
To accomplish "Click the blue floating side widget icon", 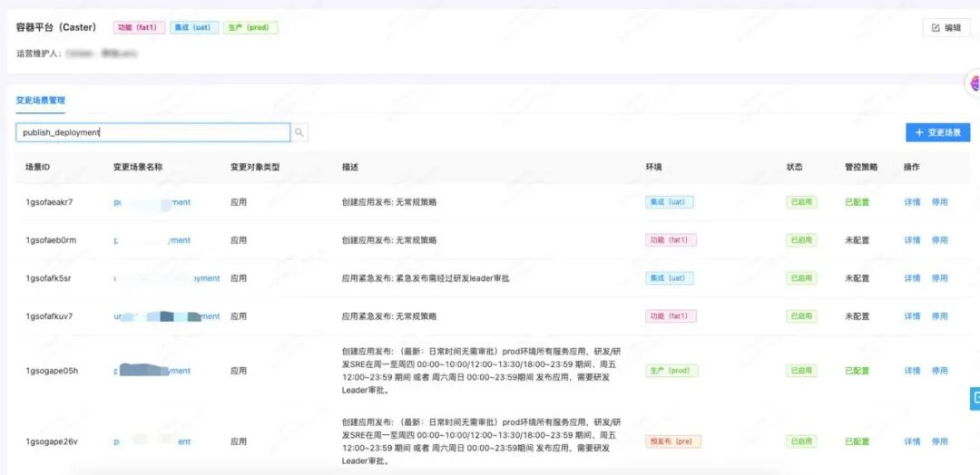I will [x=975, y=398].
